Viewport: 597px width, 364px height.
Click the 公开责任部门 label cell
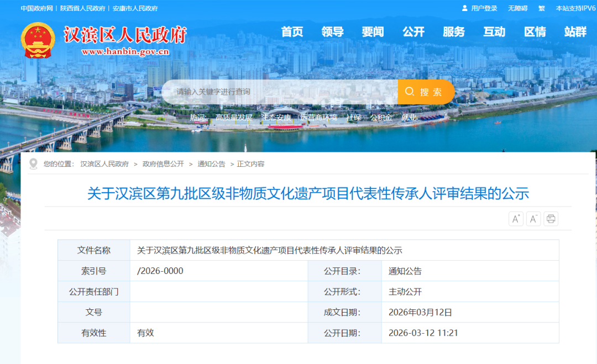(93, 291)
